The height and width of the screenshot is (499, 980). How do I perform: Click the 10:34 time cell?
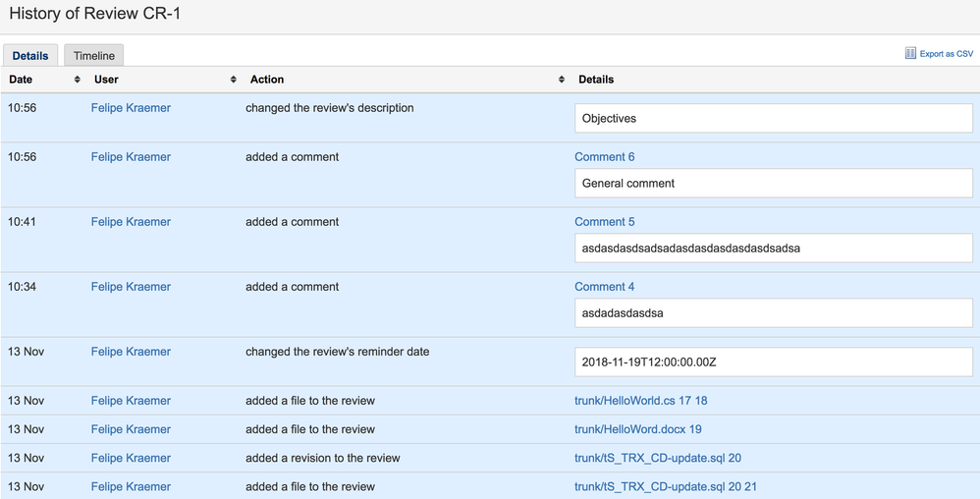pos(22,287)
